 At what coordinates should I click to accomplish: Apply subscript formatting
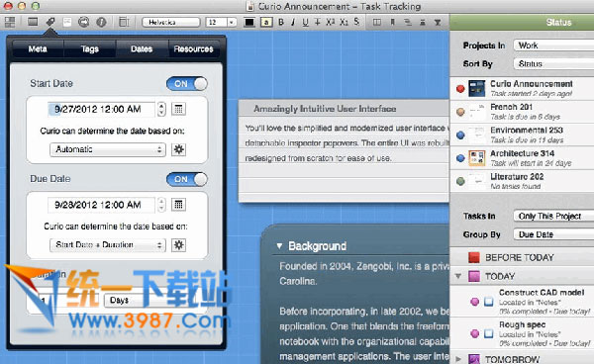pyautogui.click(x=344, y=23)
